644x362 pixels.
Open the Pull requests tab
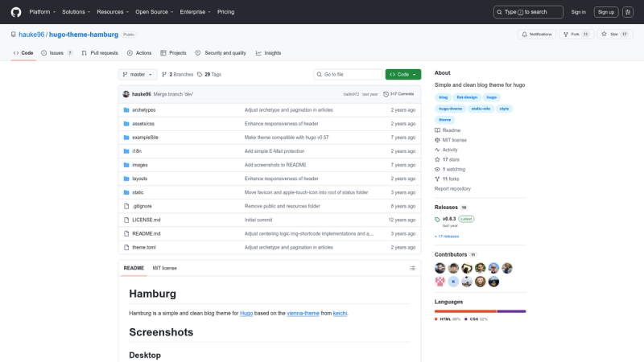(100, 53)
